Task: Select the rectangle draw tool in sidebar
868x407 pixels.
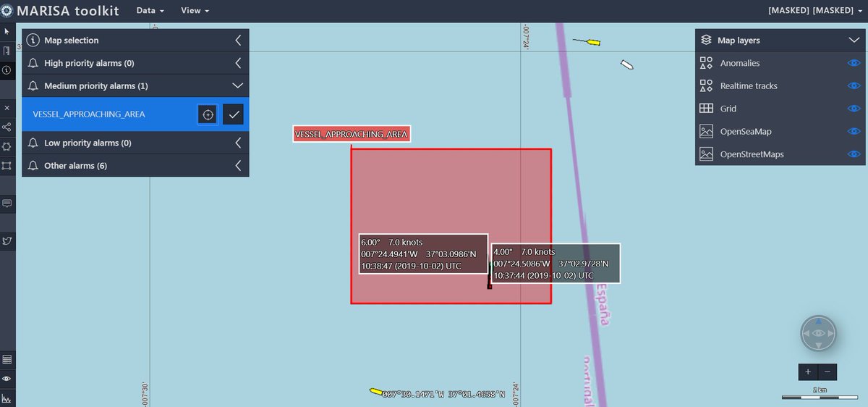Action: click(x=7, y=166)
